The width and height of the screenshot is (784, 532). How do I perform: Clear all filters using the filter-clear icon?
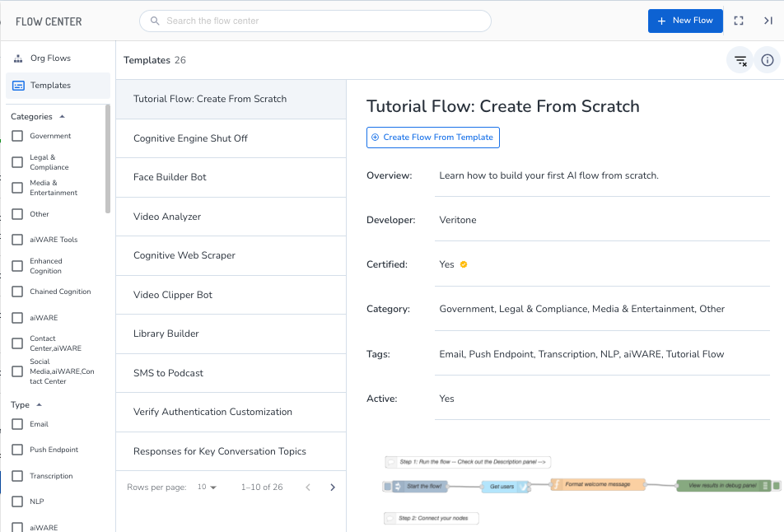pos(740,60)
